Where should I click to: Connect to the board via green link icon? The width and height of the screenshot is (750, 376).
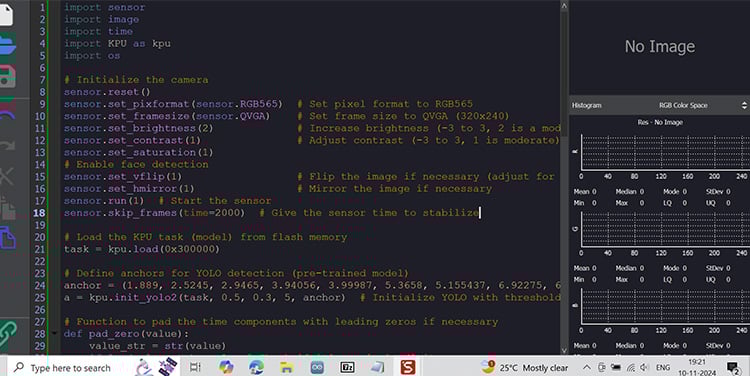click(7, 334)
